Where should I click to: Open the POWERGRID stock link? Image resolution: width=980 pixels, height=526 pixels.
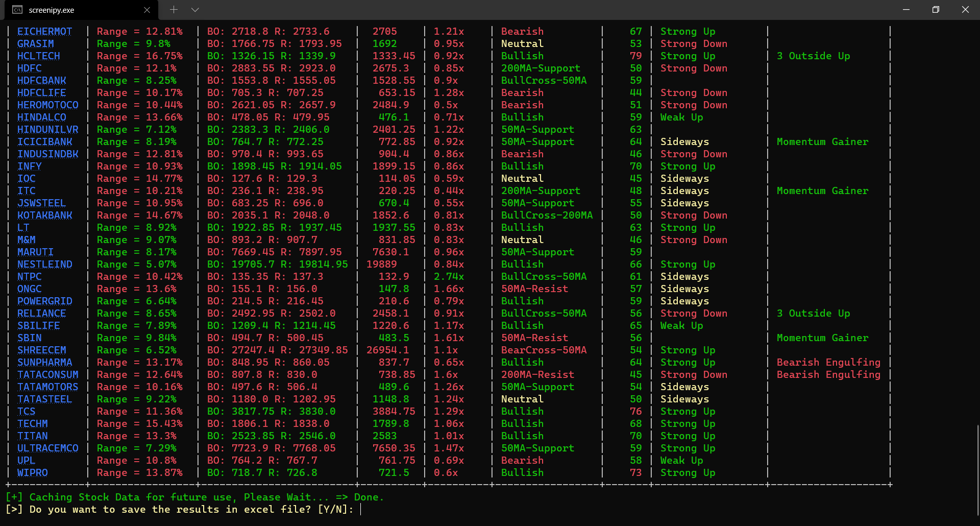45,301
